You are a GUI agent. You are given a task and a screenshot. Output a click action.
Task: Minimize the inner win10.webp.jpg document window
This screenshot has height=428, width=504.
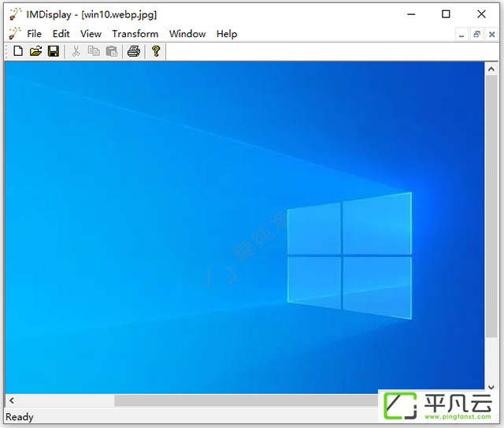click(461, 35)
